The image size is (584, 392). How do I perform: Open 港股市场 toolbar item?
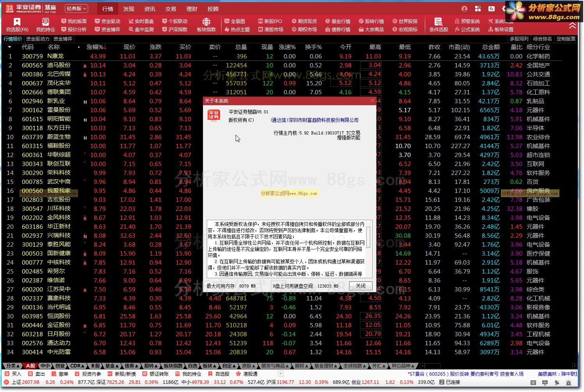click(270, 29)
